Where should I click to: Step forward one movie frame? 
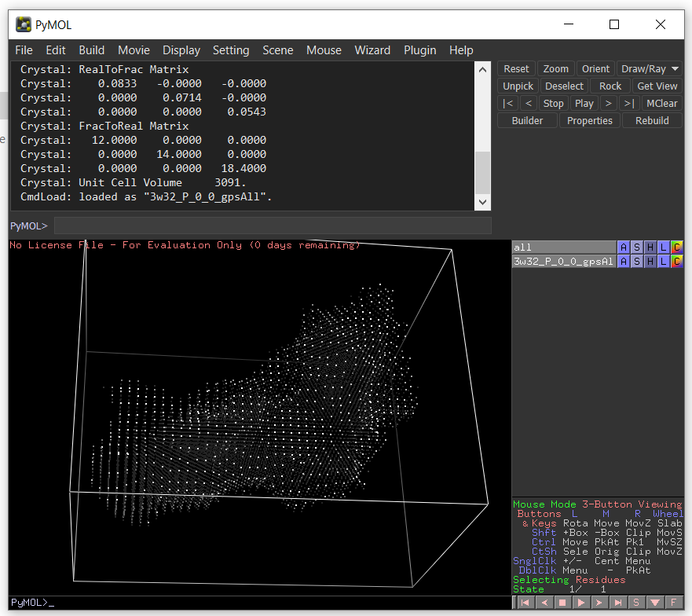tap(599, 602)
